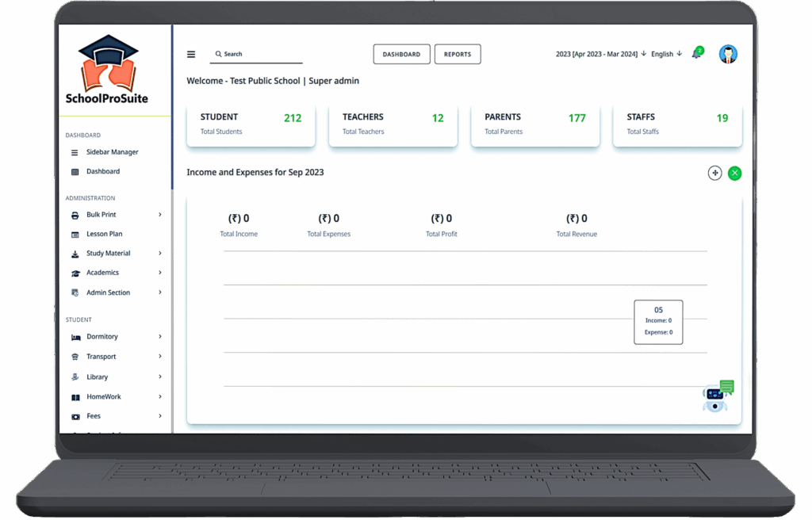Click the Total Income label

click(x=239, y=234)
